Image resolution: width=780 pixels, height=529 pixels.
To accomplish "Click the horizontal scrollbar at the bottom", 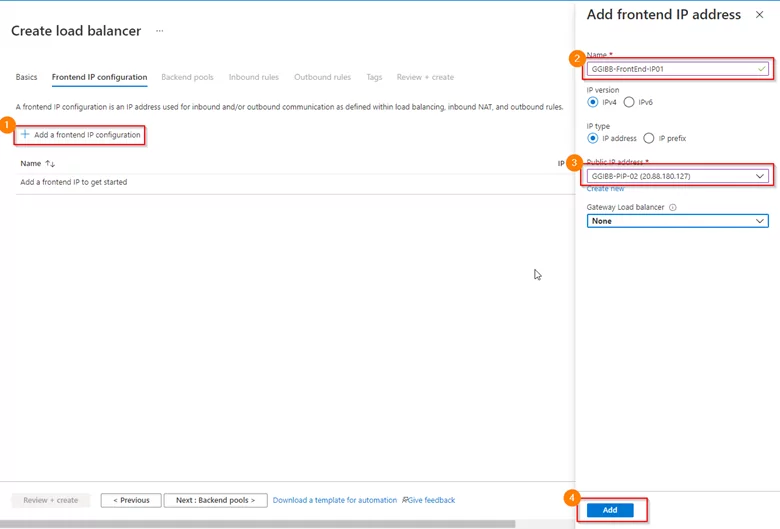I will click(258, 525).
